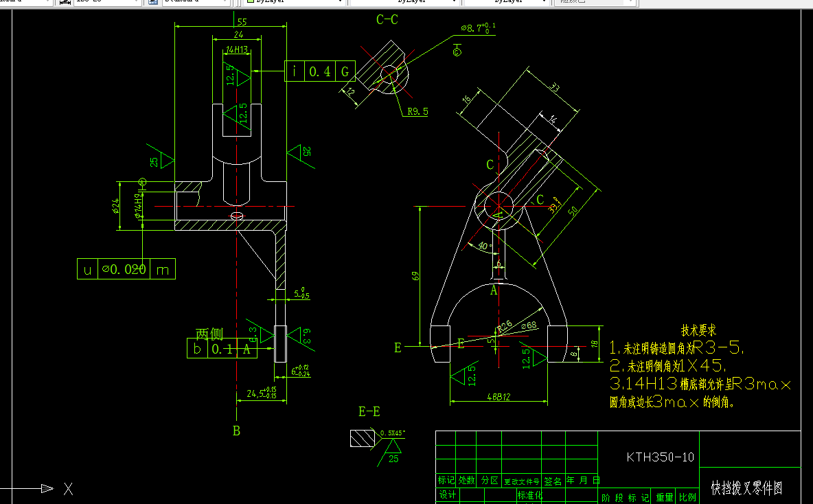
Task: Select the C-C section view label
Action: point(387,20)
